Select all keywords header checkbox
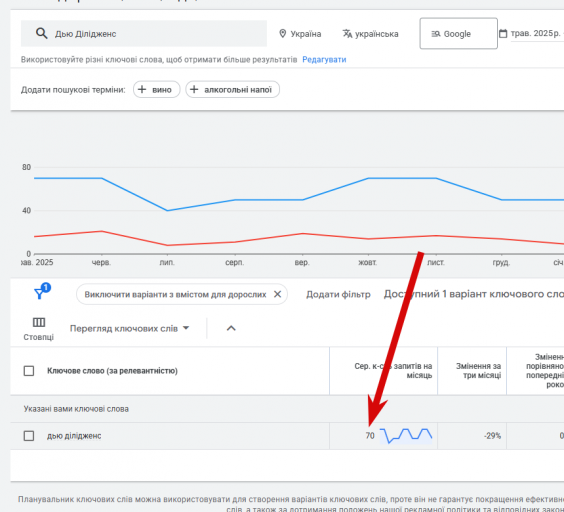 click(29, 371)
